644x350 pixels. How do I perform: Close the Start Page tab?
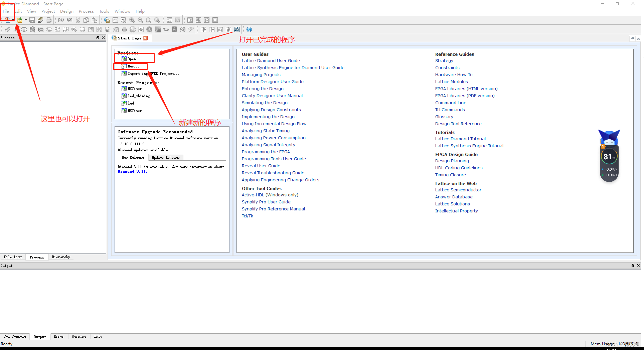pyautogui.click(x=145, y=38)
